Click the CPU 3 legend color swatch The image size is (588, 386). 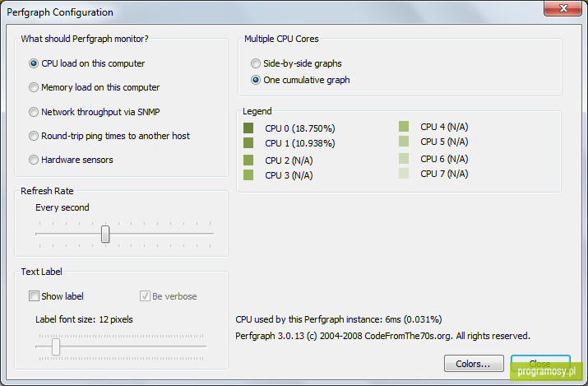pyautogui.click(x=248, y=174)
